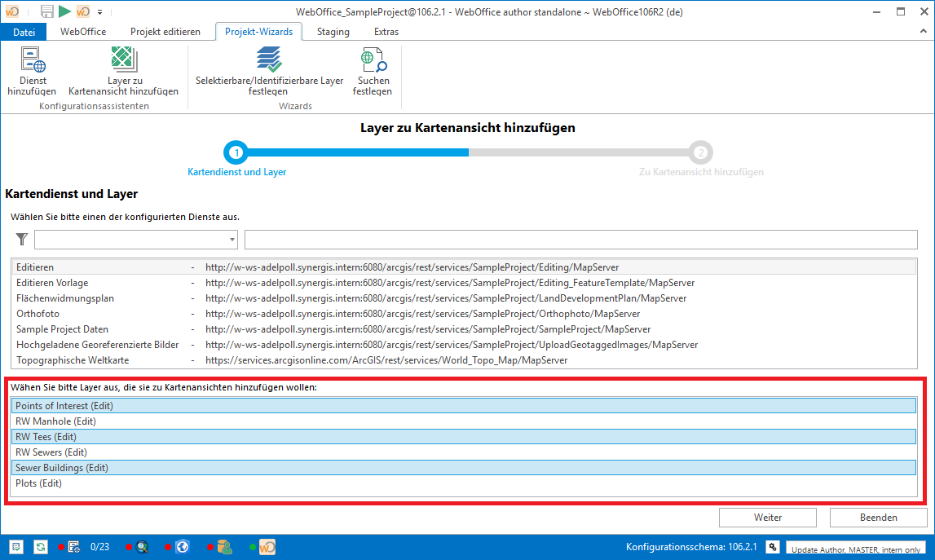Switch to the Projekt editieren tab
The height and width of the screenshot is (560, 935).
click(x=165, y=32)
